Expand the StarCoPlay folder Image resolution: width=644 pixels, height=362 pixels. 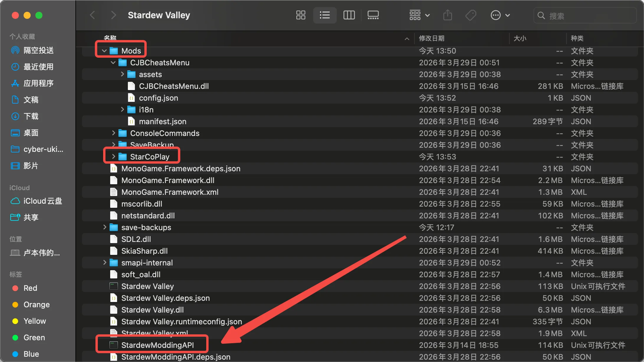[x=113, y=157]
